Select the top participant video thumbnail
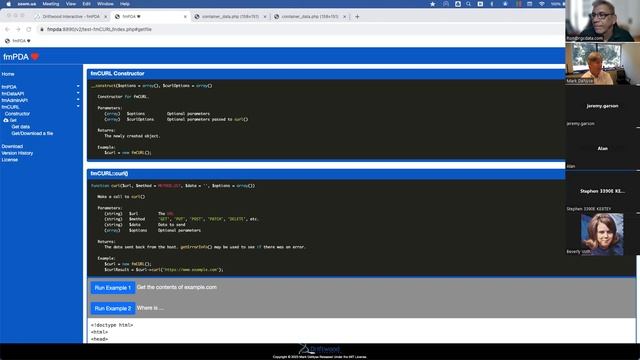This screenshot has height=360, width=640. point(602,21)
